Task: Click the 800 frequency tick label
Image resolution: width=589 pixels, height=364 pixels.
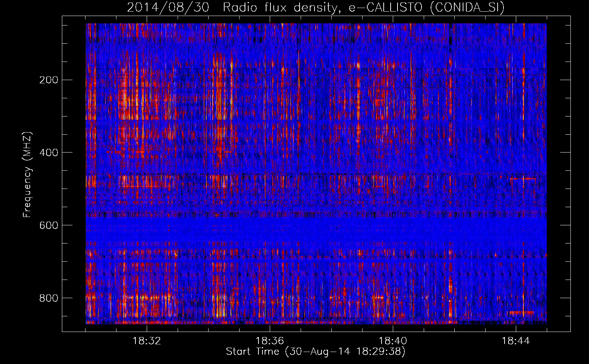Action: click(x=49, y=298)
